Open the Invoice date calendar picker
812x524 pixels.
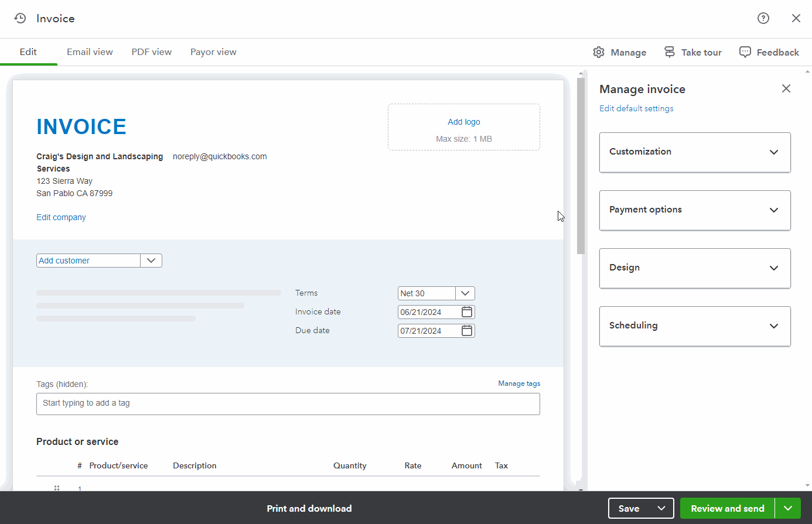tap(467, 312)
